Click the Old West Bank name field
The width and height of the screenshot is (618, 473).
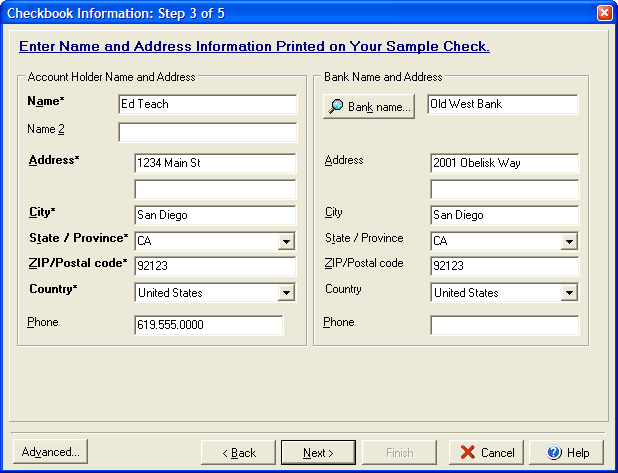click(x=502, y=104)
